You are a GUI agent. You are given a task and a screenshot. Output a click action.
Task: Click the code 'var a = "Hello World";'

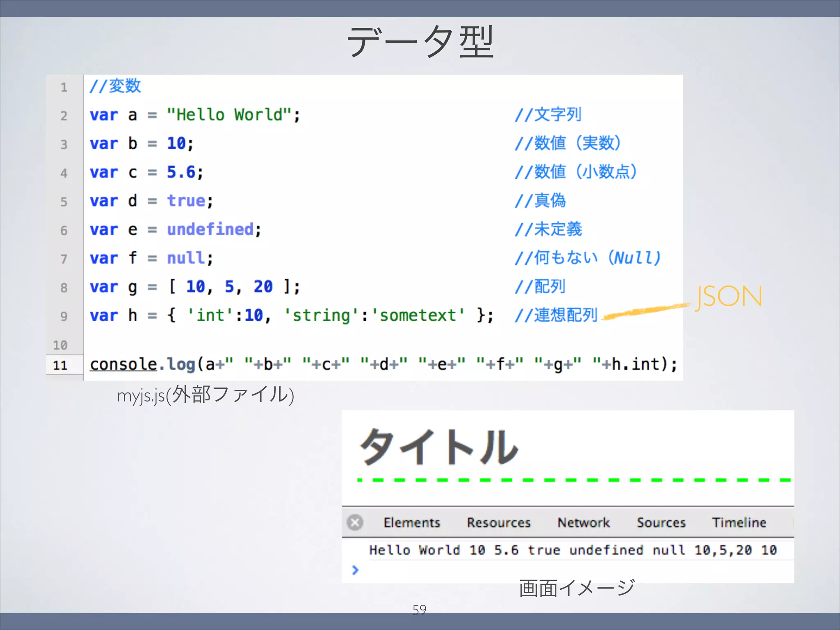195,115
